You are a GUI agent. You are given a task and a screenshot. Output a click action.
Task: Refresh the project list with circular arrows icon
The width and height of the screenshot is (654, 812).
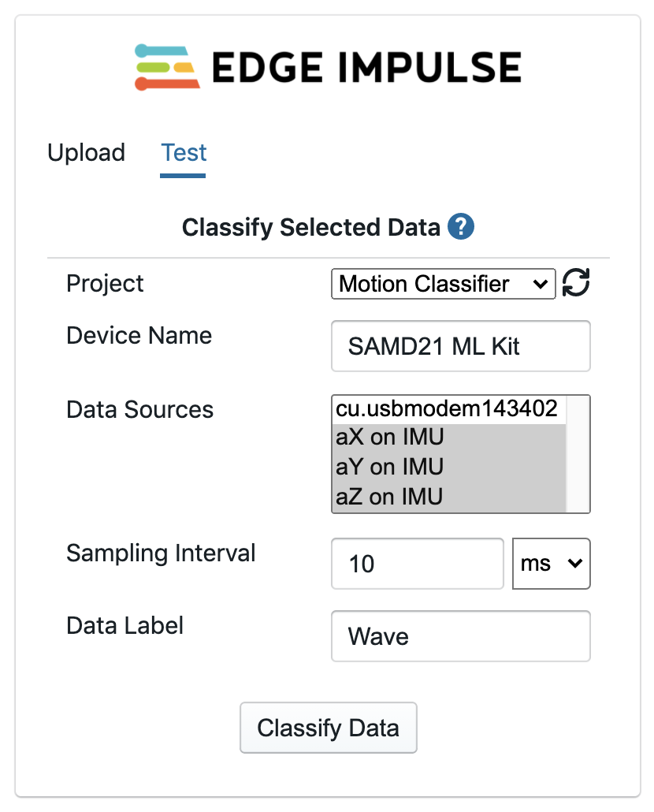pos(577,283)
